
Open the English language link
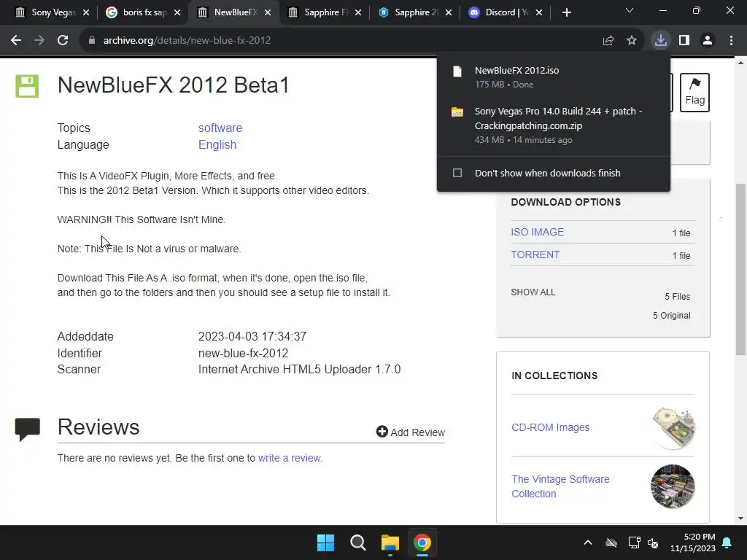pos(217,145)
